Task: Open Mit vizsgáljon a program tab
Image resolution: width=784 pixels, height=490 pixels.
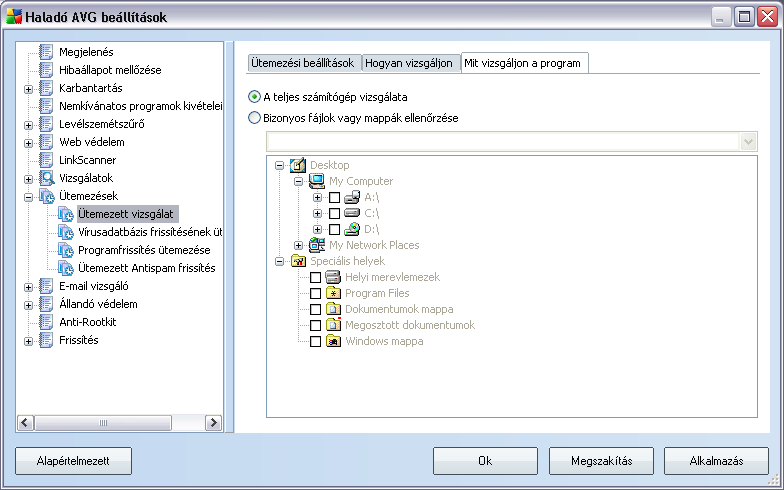Action: [x=523, y=63]
